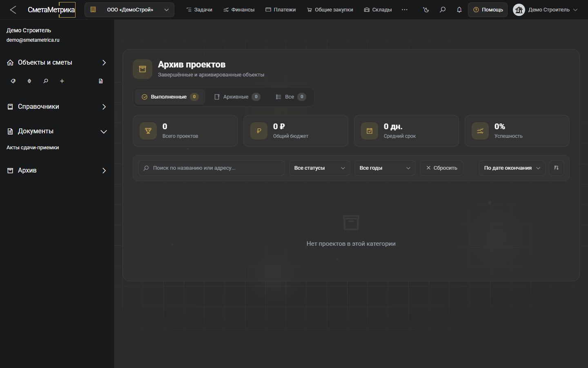Open the three-dots more menu in the top bar
This screenshot has height=368, width=588.
[x=405, y=10]
